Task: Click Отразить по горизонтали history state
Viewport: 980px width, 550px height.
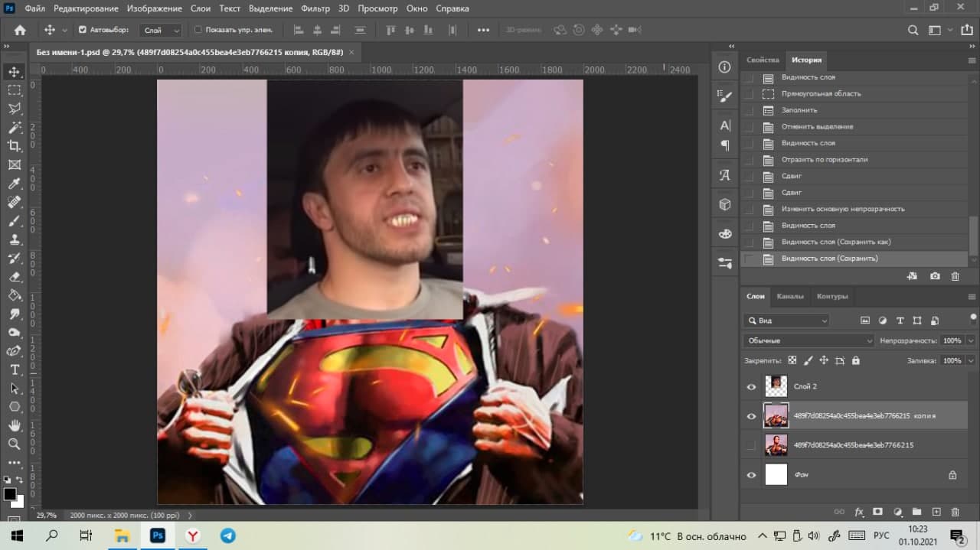Action: [x=824, y=160]
